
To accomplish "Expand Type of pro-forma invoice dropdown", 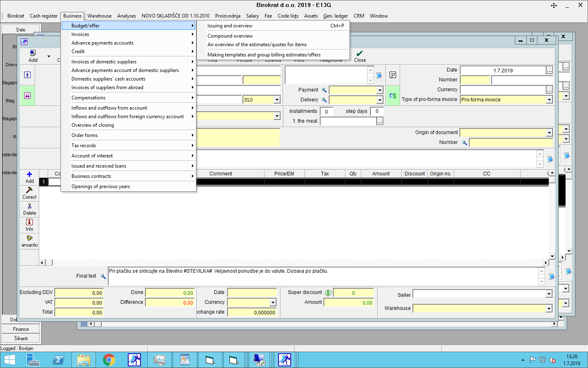I will 549,100.
